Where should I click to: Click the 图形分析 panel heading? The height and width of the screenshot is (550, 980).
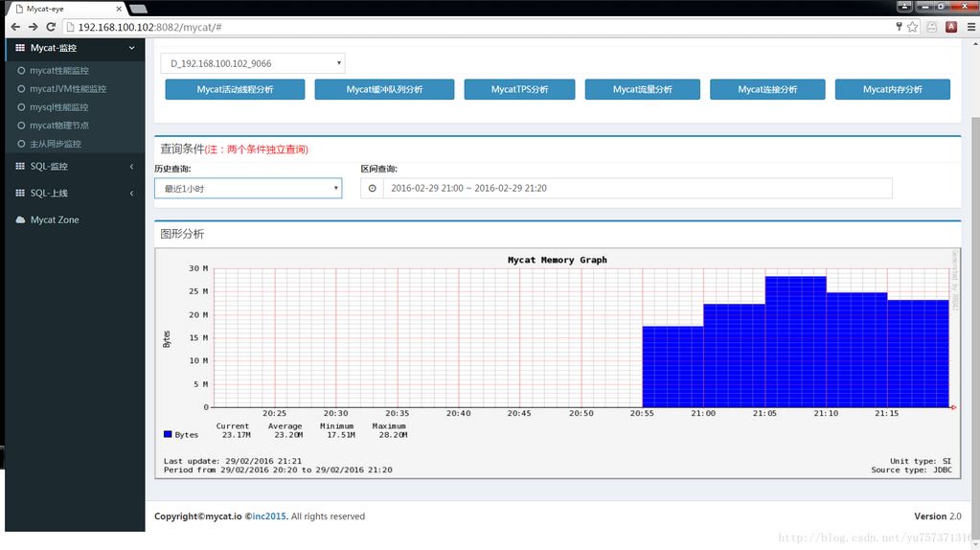pos(182,234)
